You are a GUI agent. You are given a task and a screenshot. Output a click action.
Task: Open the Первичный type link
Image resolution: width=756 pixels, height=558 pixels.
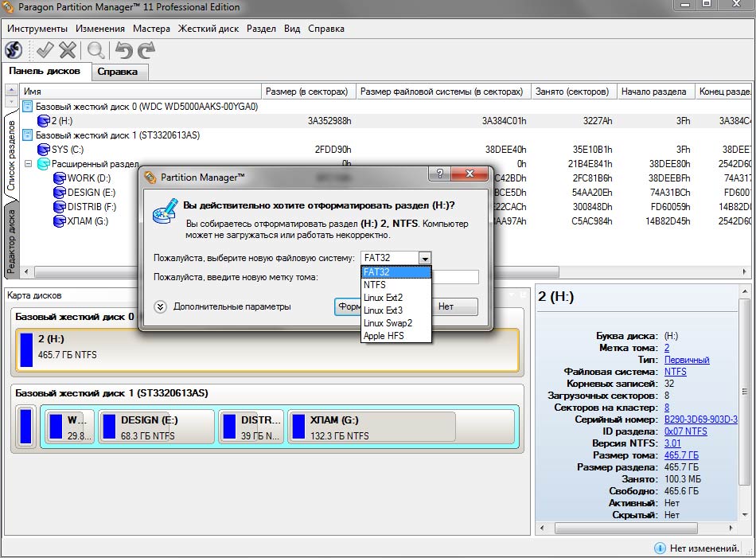(x=686, y=360)
